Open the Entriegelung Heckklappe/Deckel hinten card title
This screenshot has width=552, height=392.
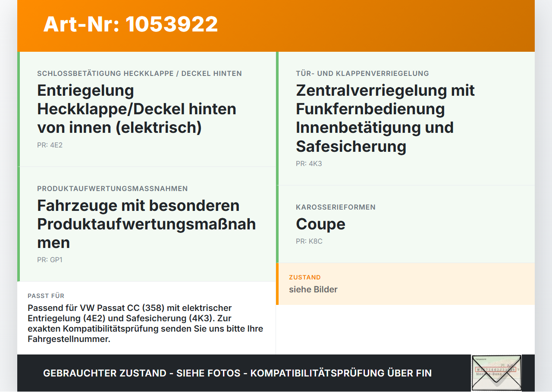(x=137, y=109)
